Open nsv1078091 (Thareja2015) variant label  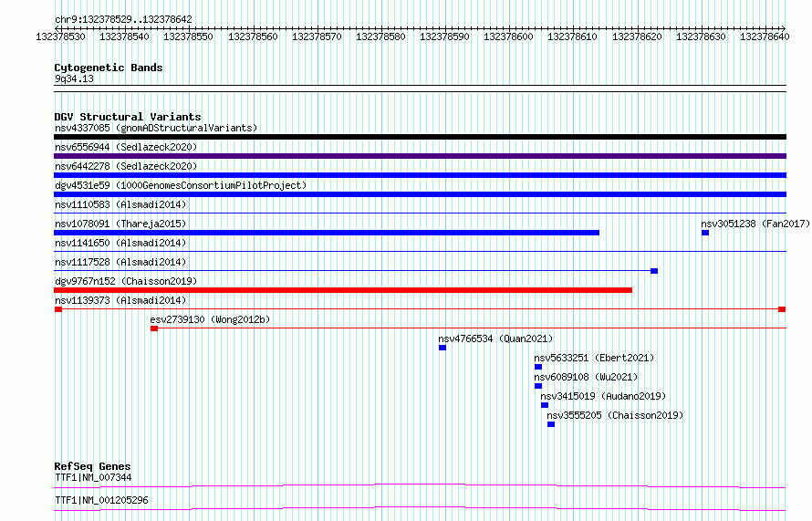[x=120, y=224]
